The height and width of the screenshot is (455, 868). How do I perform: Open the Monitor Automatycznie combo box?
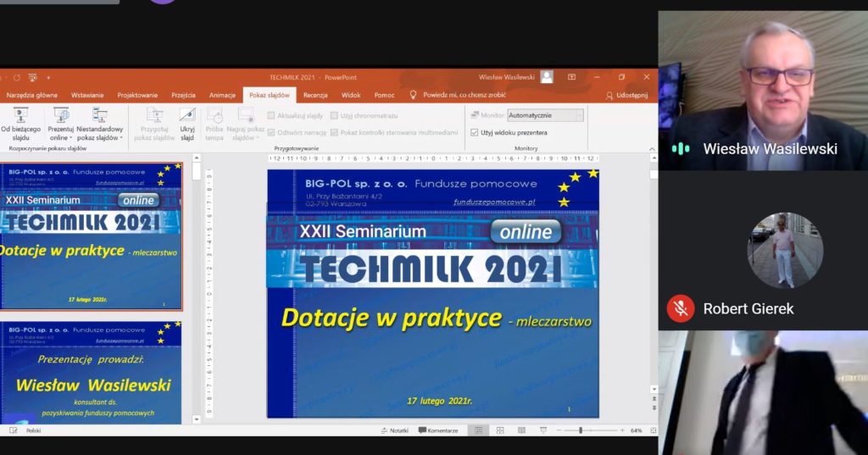[x=545, y=115]
